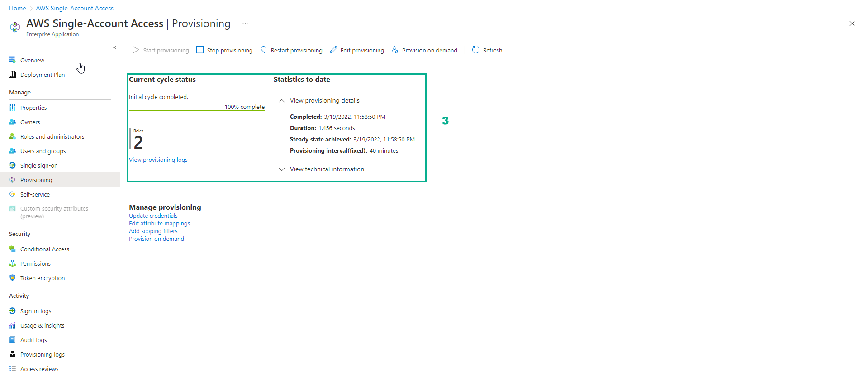868x385 pixels.
Task: Click AWS Single-Account Access breadcrumb link
Action: click(x=75, y=8)
